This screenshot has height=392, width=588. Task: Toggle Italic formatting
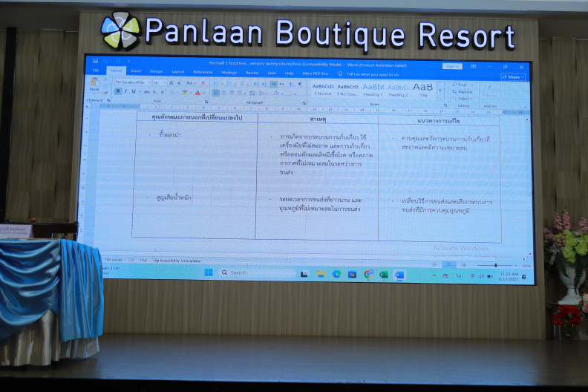click(126, 91)
